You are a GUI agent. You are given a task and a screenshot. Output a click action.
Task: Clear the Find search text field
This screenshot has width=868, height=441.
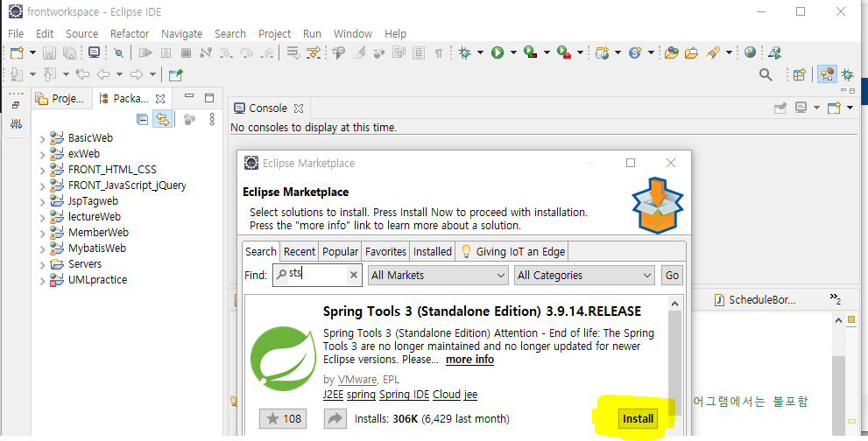coord(354,275)
